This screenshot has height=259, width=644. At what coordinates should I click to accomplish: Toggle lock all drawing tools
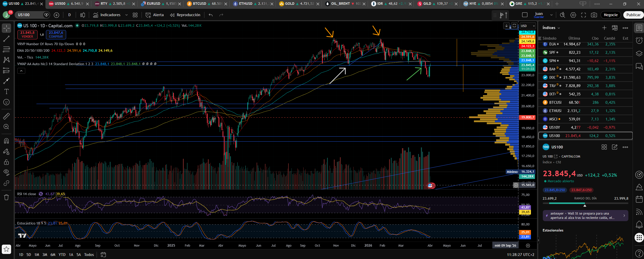pos(6,162)
